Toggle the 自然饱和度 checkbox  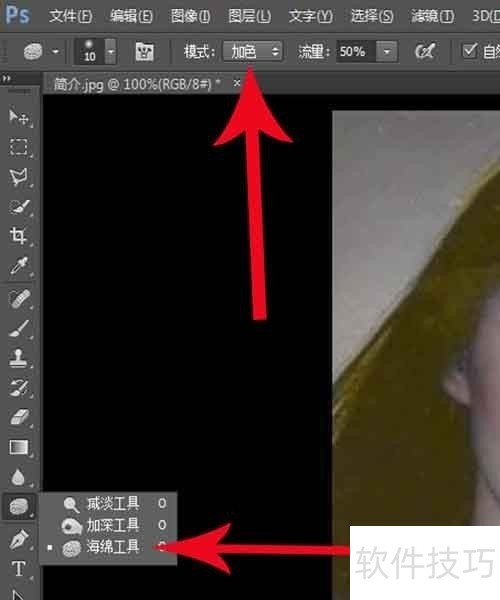coord(469,51)
